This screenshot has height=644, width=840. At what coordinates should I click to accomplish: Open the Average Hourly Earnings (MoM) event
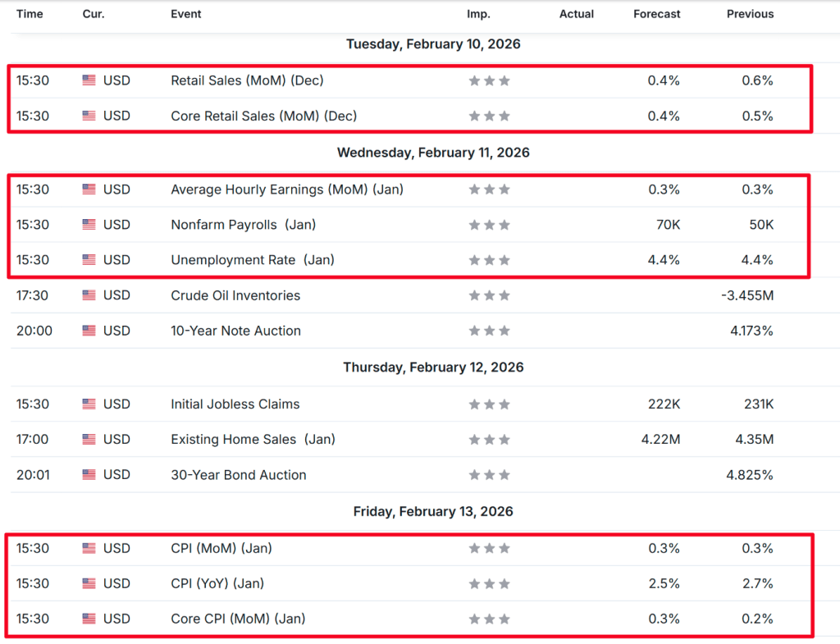pos(286,190)
